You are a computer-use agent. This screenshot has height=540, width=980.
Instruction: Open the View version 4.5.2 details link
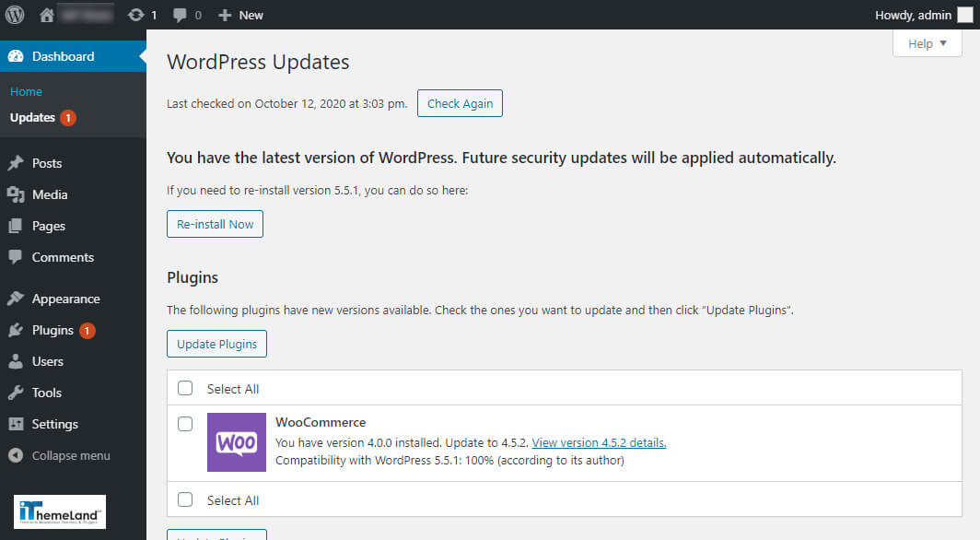(x=598, y=442)
